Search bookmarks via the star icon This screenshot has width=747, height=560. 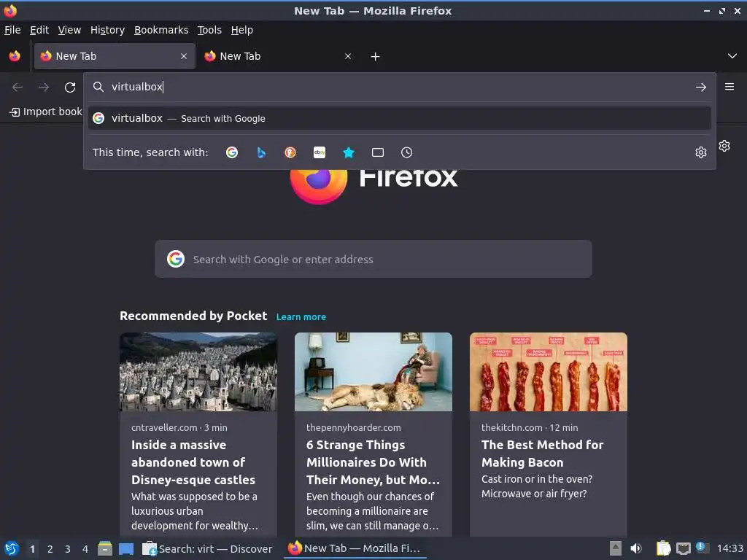(x=349, y=152)
